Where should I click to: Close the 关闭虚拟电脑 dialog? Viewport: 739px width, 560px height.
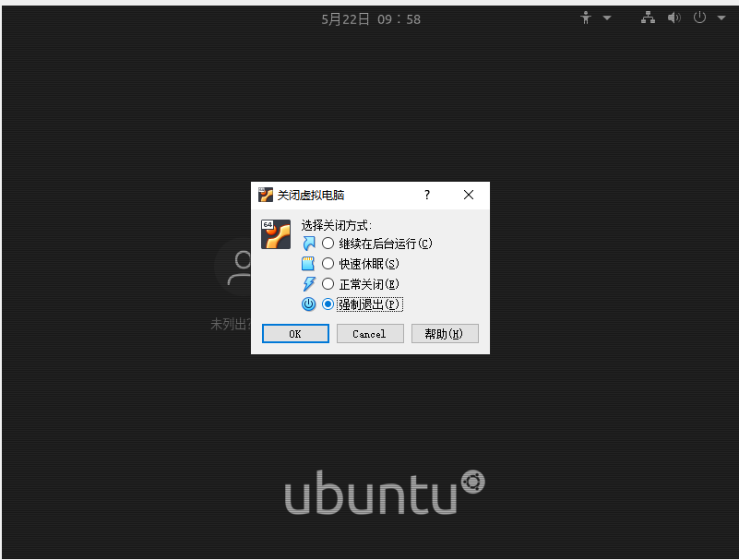click(x=469, y=195)
